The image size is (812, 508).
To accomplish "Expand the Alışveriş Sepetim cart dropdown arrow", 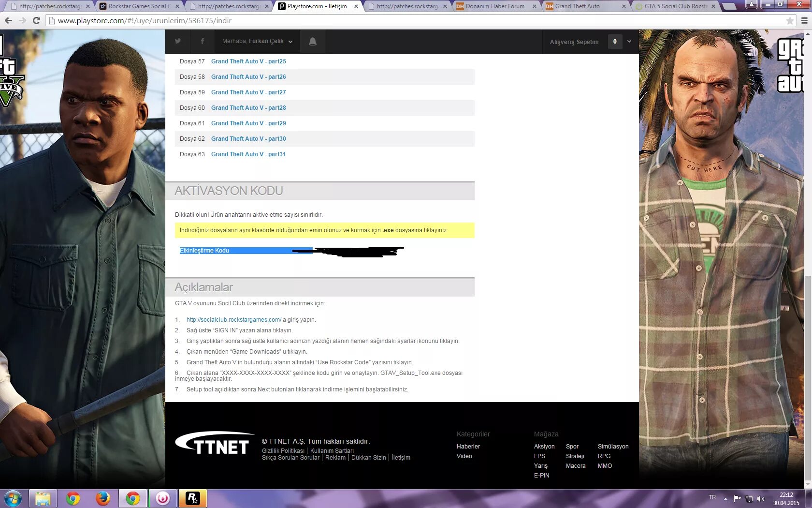I will tap(629, 42).
